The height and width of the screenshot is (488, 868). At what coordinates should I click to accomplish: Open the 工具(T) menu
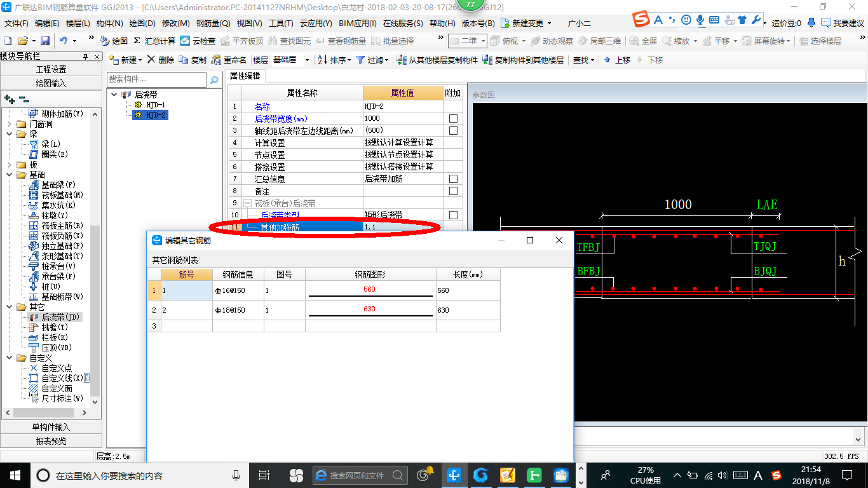[x=281, y=23]
